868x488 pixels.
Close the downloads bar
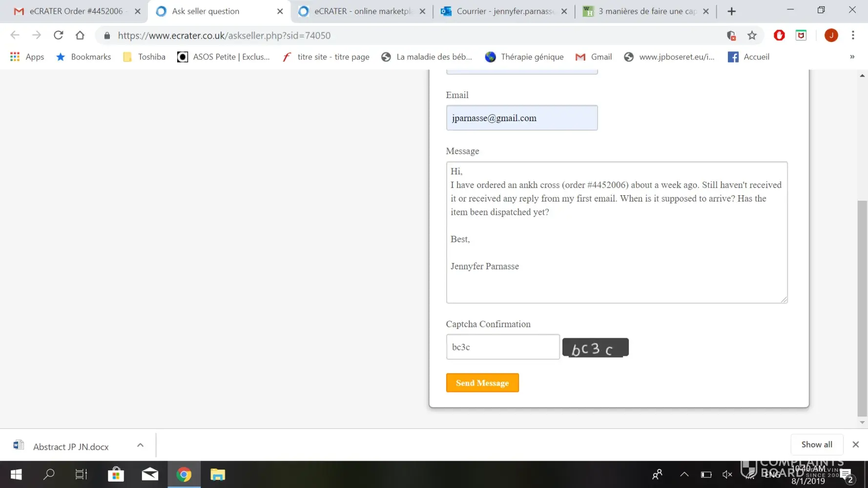tap(855, 444)
